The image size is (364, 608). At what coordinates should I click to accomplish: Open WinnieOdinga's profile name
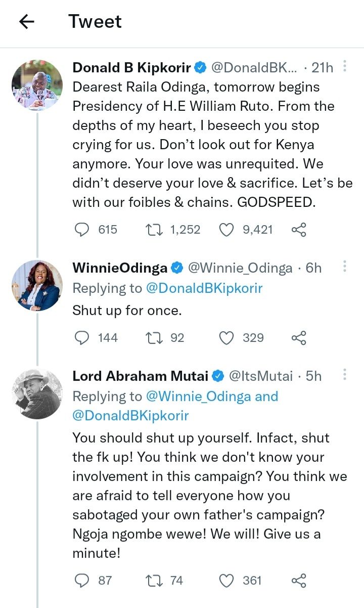tap(120, 268)
